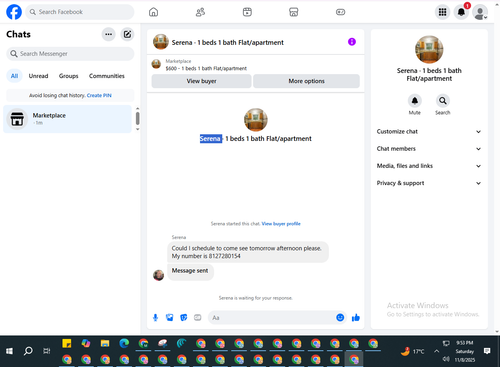Select the Communities chats filter
Screen dimensions: 500x367
coord(107,76)
